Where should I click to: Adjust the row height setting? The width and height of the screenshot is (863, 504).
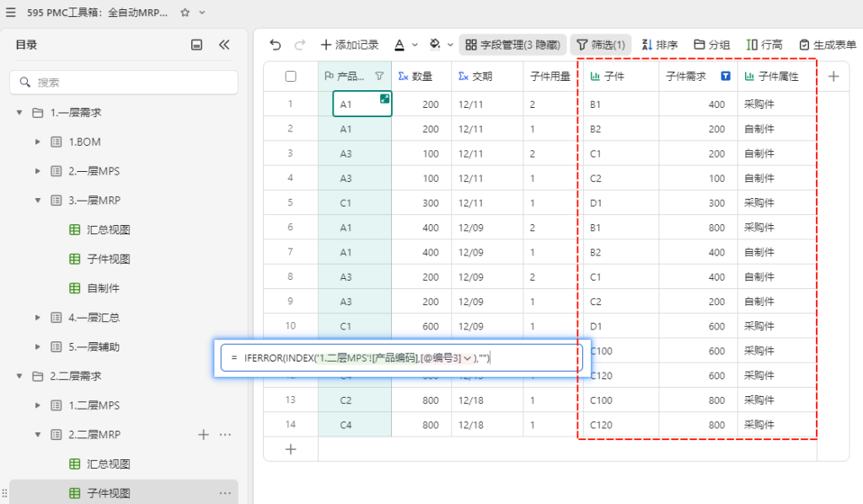[764, 45]
